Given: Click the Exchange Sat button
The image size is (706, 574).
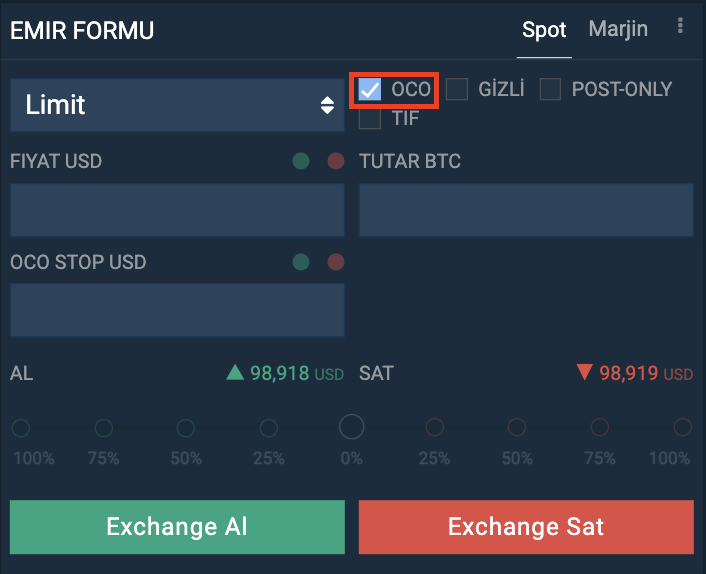Looking at the screenshot, I should coord(526,527).
